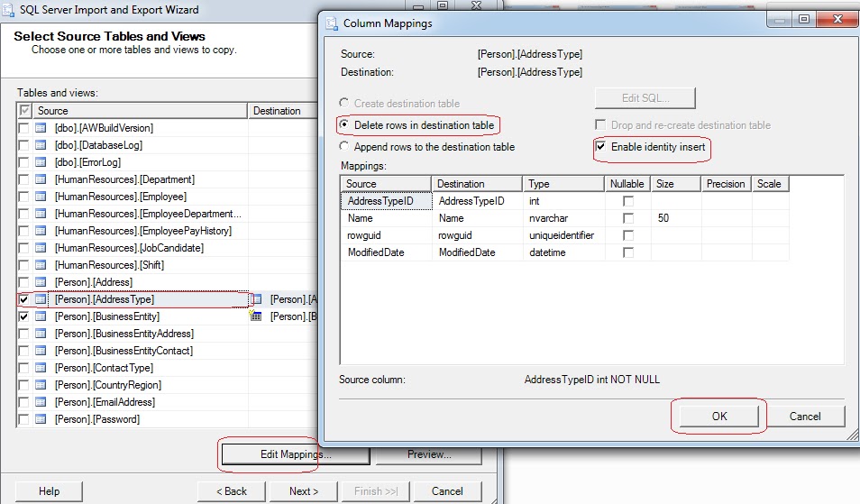
Task: Click datetime type cell for ModifiedDate
Action: [563, 252]
